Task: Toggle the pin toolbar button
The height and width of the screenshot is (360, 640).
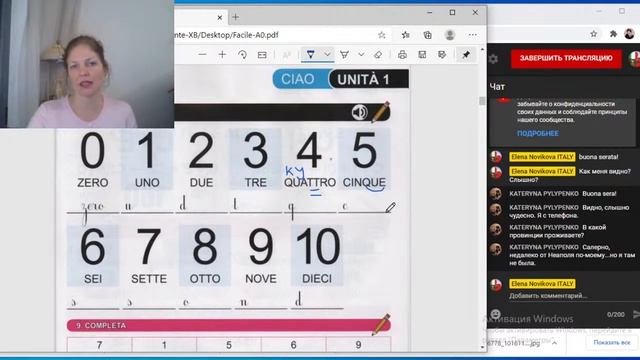Action: click(466, 55)
